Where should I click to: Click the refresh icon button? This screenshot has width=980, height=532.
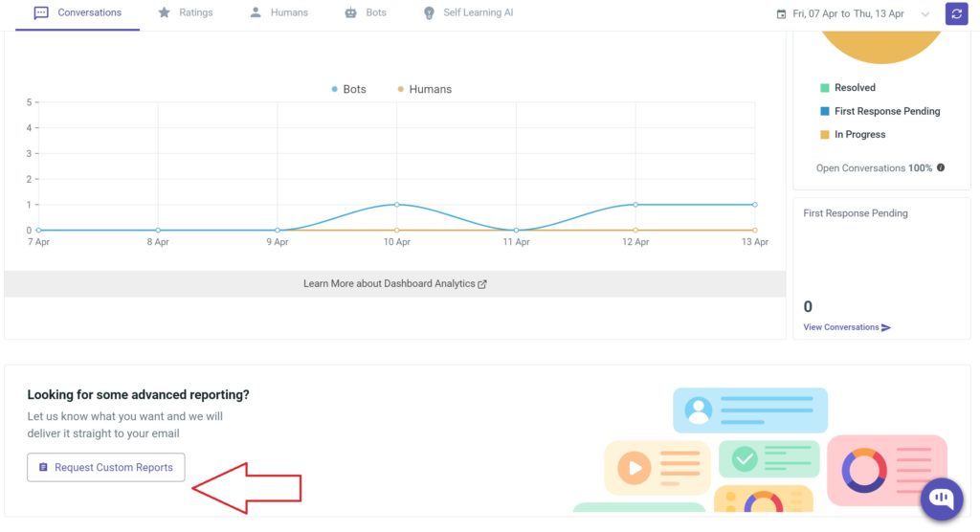(x=956, y=13)
